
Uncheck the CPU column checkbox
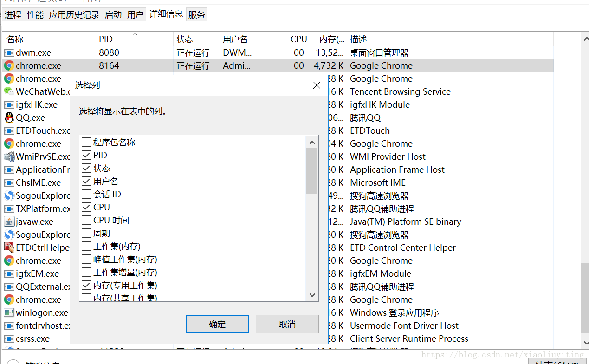86,207
